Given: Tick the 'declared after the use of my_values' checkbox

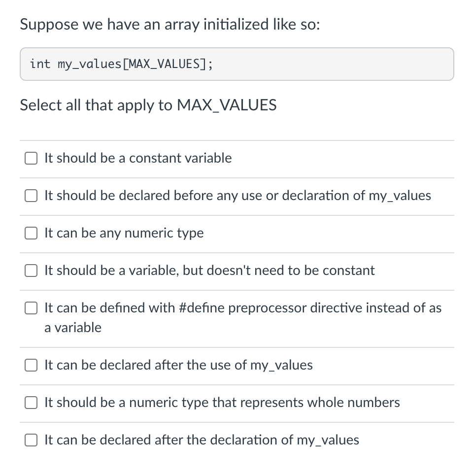Looking at the screenshot, I should point(31,365).
